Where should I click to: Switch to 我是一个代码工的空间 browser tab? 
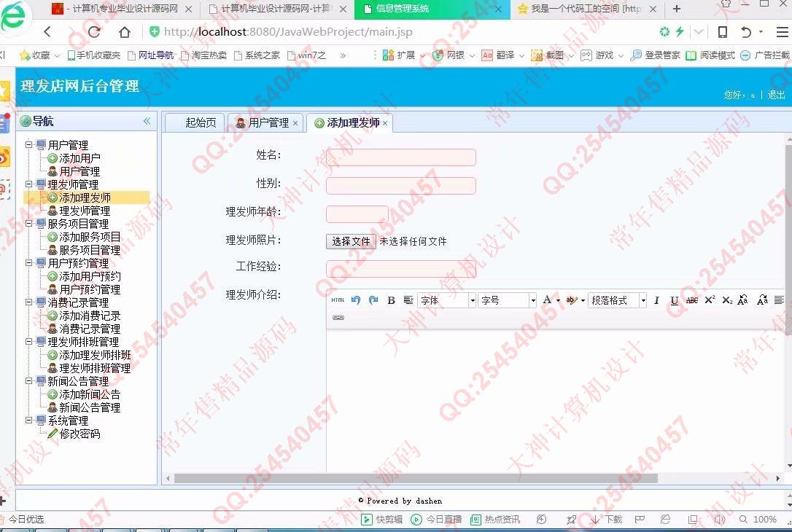tap(586, 9)
